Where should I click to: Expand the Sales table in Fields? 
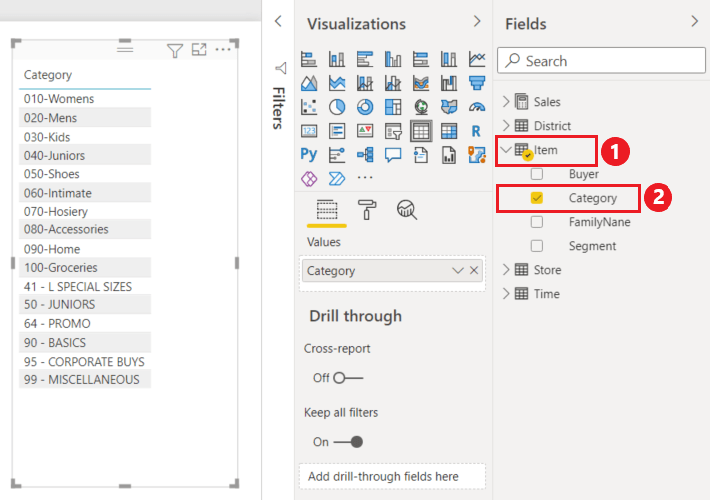click(506, 101)
